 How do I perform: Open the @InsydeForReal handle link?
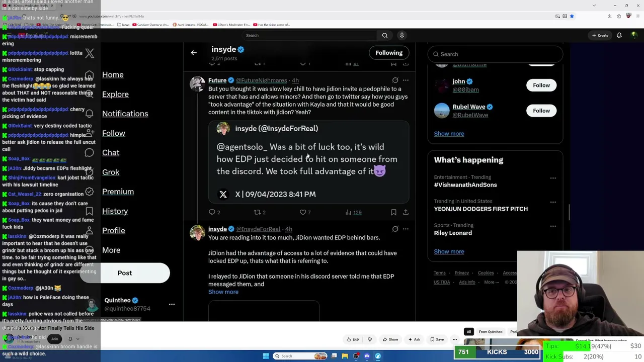[x=258, y=229]
